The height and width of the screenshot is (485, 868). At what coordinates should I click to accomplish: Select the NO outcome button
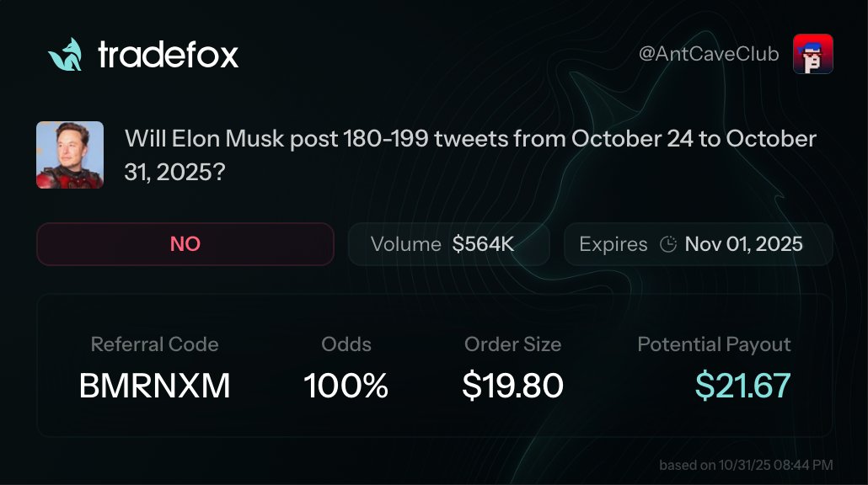185,244
